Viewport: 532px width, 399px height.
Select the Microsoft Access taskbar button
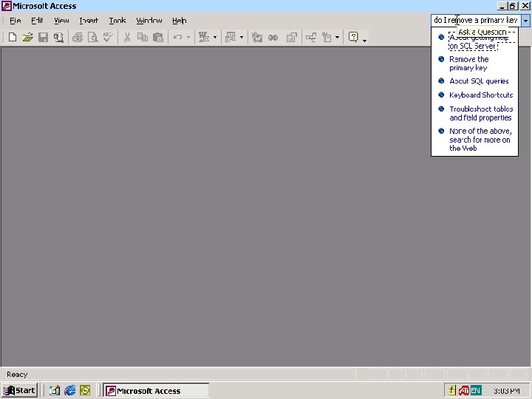point(156,391)
